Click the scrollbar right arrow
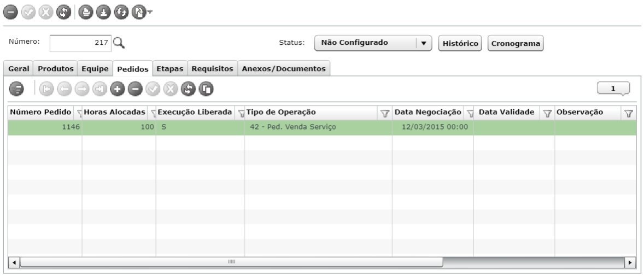 630,262
